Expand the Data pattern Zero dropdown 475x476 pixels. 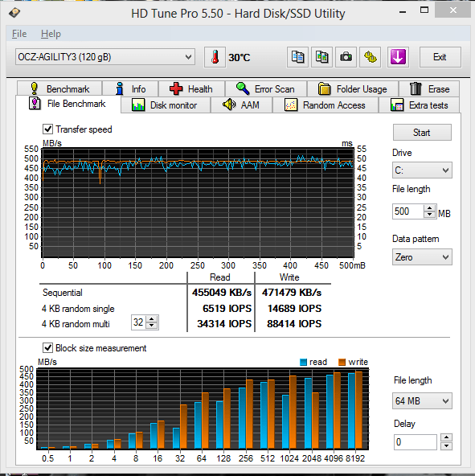422,257
